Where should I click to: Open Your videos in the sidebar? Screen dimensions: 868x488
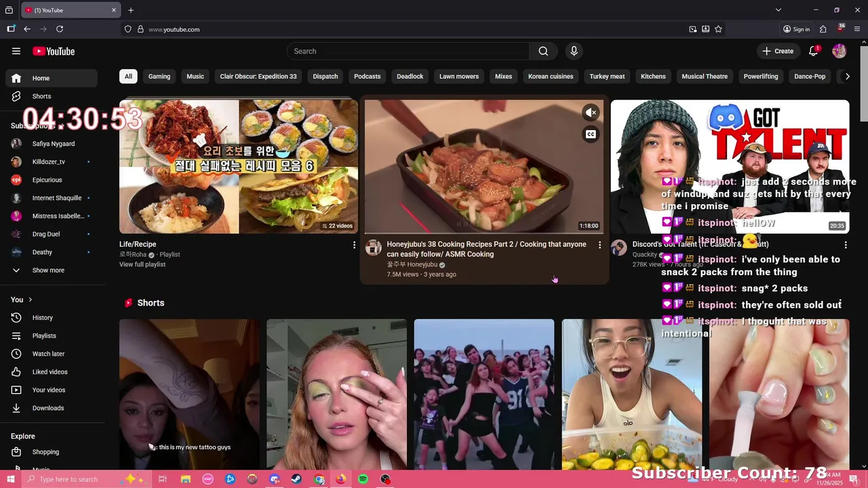(x=52, y=390)
